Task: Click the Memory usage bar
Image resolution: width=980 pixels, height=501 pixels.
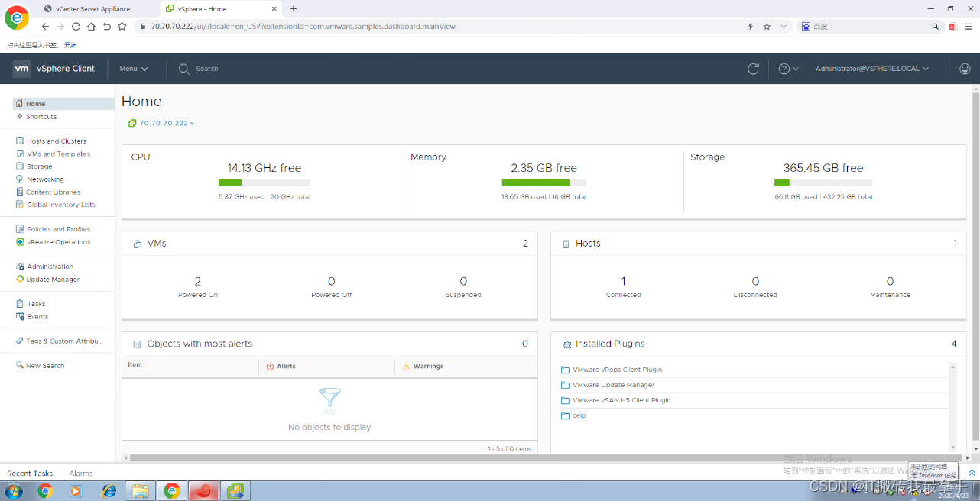Action: click(x=544, y=183)
